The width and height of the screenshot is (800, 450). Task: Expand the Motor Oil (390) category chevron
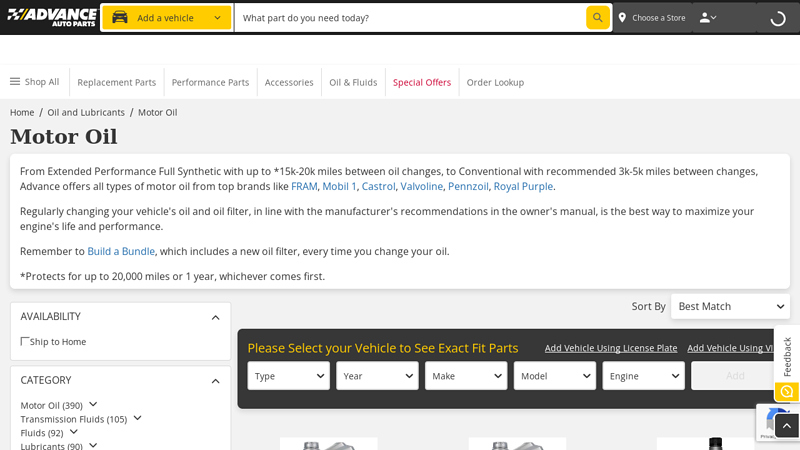pyautogui.click(x=93, y=404)
